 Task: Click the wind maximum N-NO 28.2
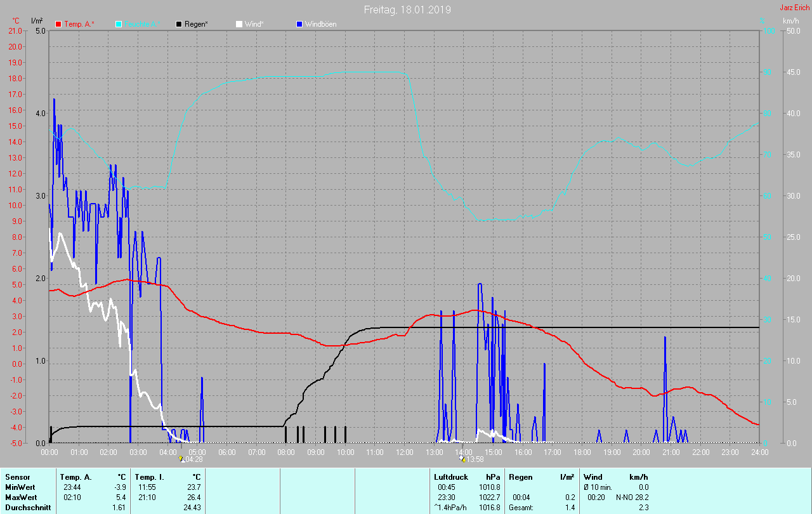point(632,497)
